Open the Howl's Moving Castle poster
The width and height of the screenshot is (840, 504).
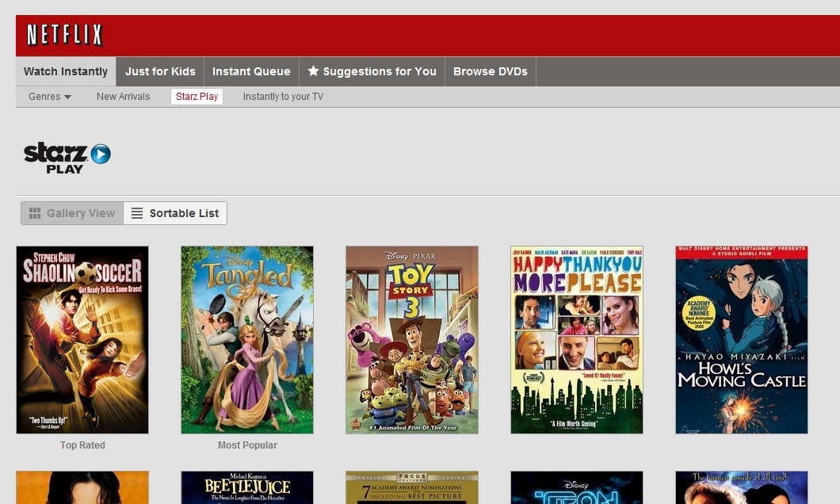point(742,340)
